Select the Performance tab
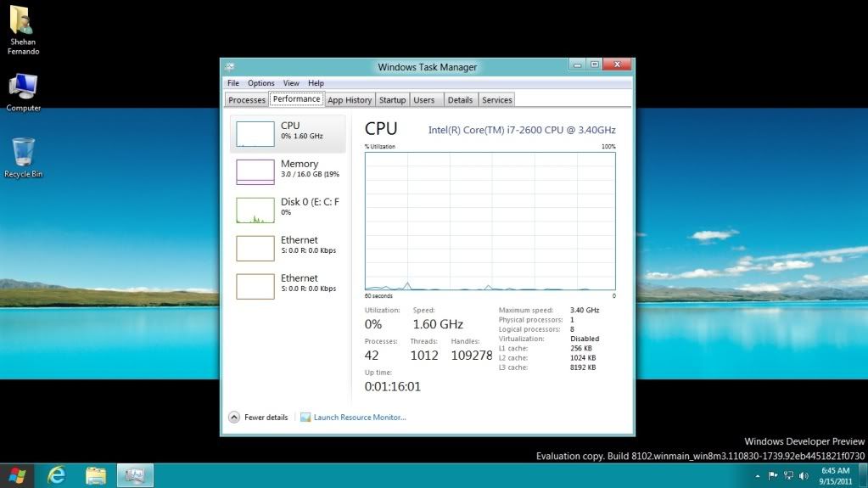The width and height of the screenshot is (868, 488). (x=297, y=99)
